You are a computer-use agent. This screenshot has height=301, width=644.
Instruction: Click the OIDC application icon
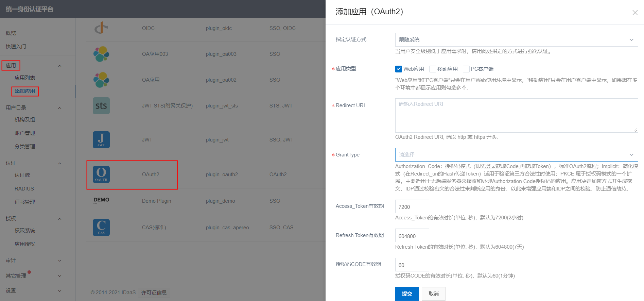coord(101,28)
